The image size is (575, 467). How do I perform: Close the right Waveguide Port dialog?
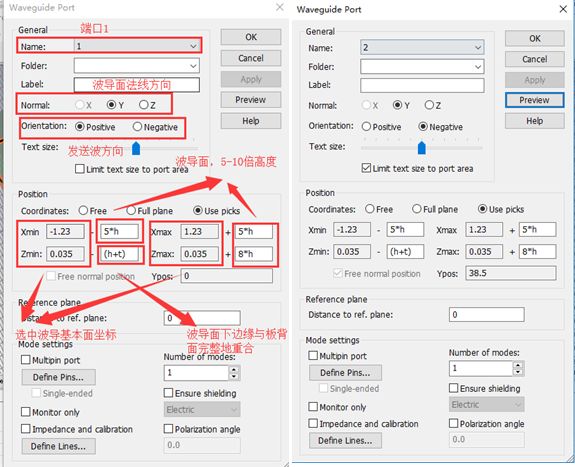563,9
